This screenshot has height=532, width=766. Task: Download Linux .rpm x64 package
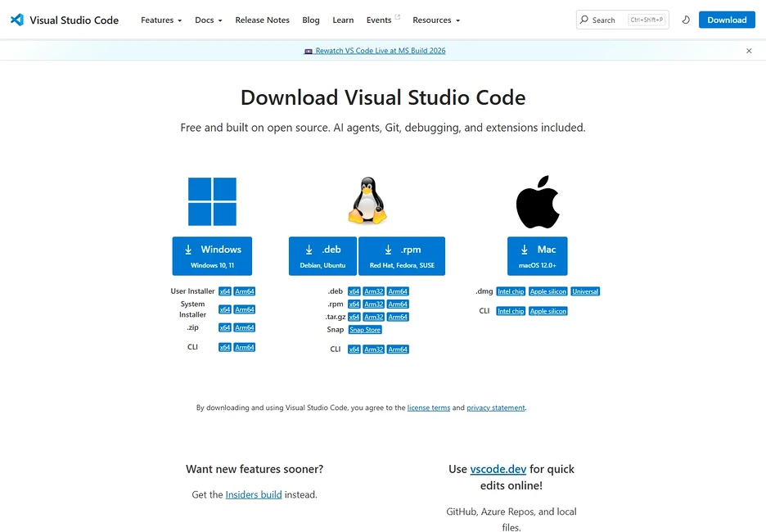click(354, 304)
